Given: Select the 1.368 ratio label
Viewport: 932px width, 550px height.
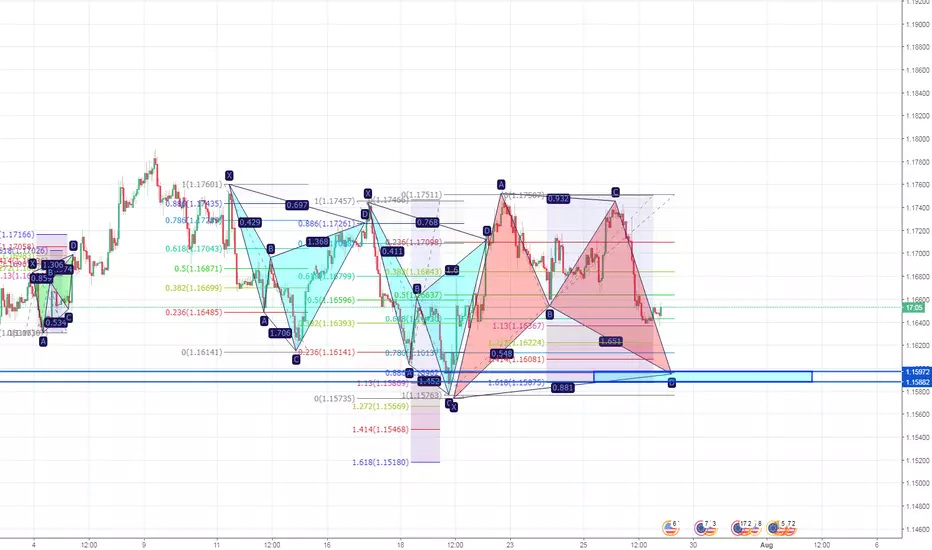Looking at the screenshot, I should coord(317,242).
